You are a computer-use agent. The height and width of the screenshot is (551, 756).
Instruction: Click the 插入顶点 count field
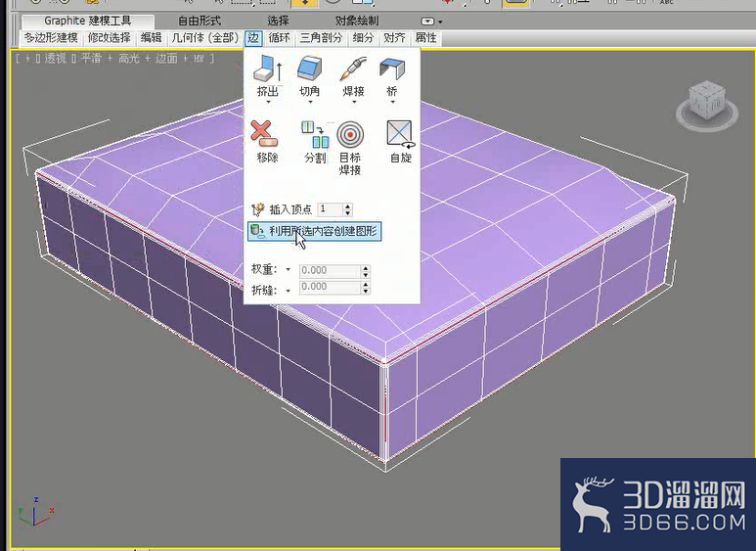pos(330,209)
